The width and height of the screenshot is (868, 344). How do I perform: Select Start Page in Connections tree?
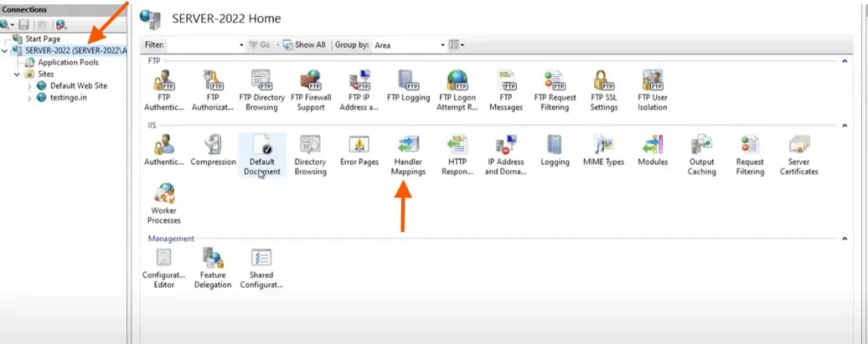tap(42, 39)
